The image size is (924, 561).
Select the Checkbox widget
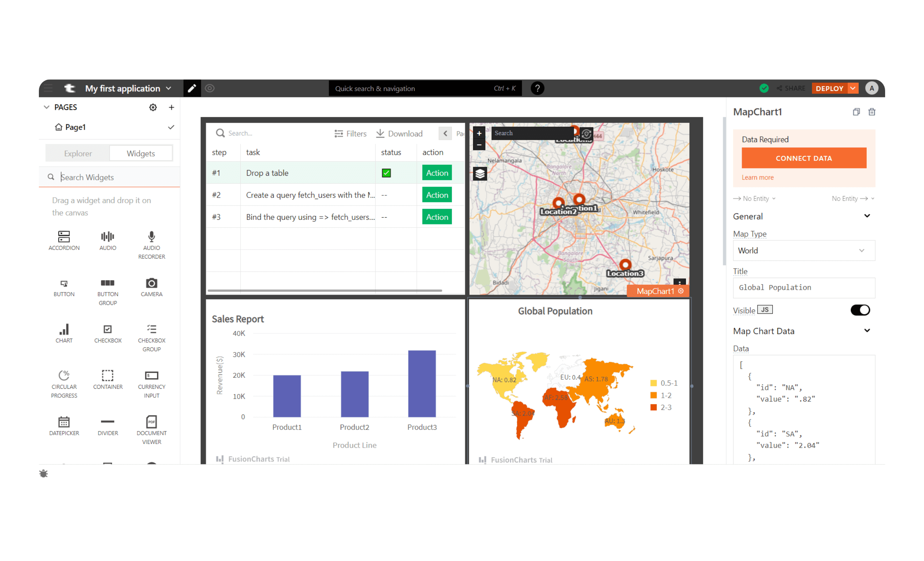(108, 334)
